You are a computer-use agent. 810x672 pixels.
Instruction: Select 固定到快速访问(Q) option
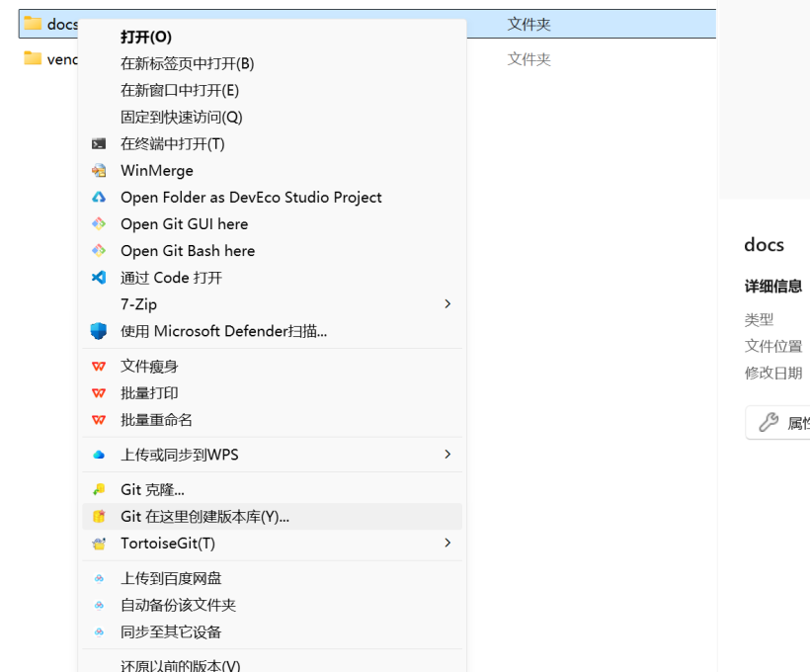point(181,117)
